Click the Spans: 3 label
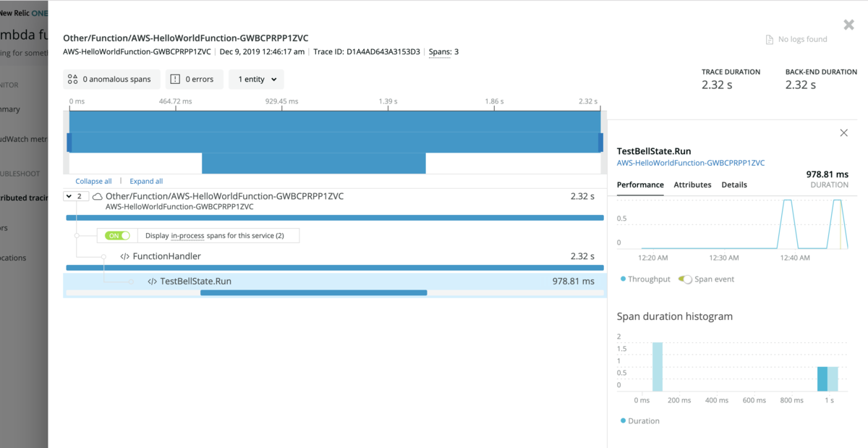The height and width of the screenshot is (448, 868). click(x=443, y=52)
